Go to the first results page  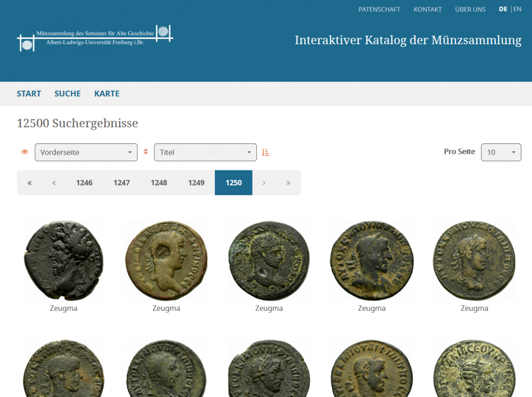tap(29, 183)
